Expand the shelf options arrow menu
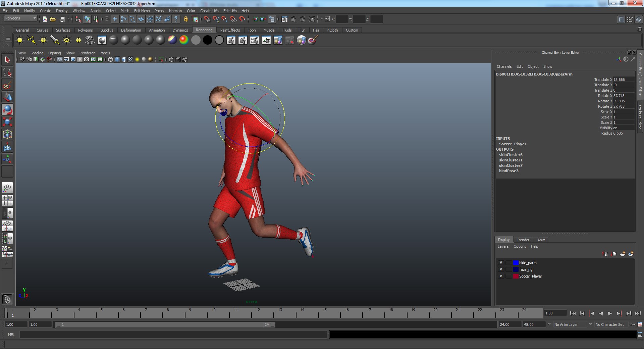 (8, 45)
